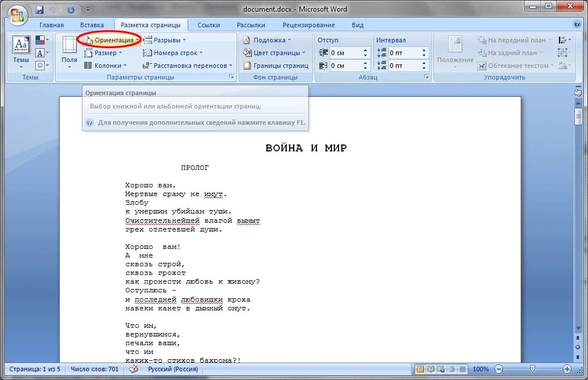This screenshot has height=380, width=588.
Task: Click the spacing after input field
Action: pos(404,66)
